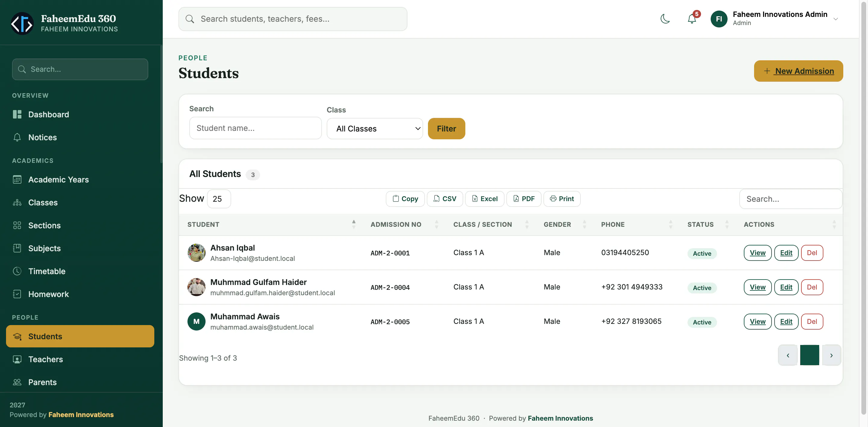Open Teachers in the sidebar
Screen dimensions: 868x427
pyautogui.click(x=80, y=359)
